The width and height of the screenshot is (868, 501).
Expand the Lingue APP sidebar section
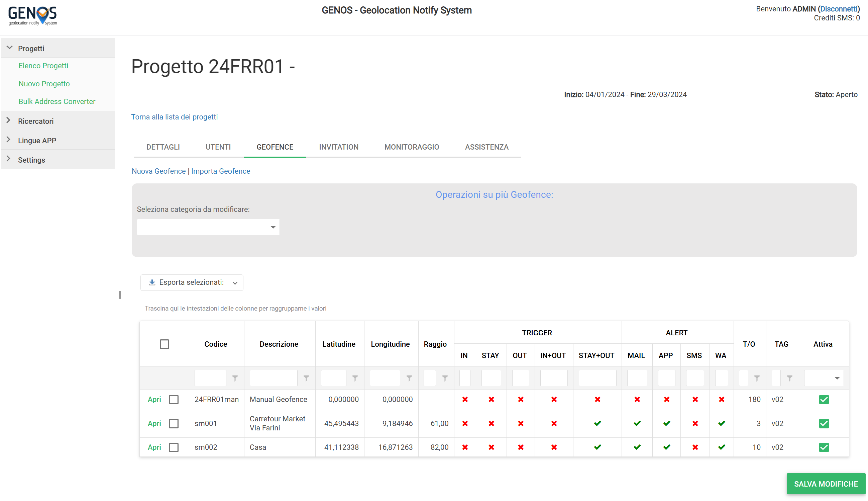(58, 140)
